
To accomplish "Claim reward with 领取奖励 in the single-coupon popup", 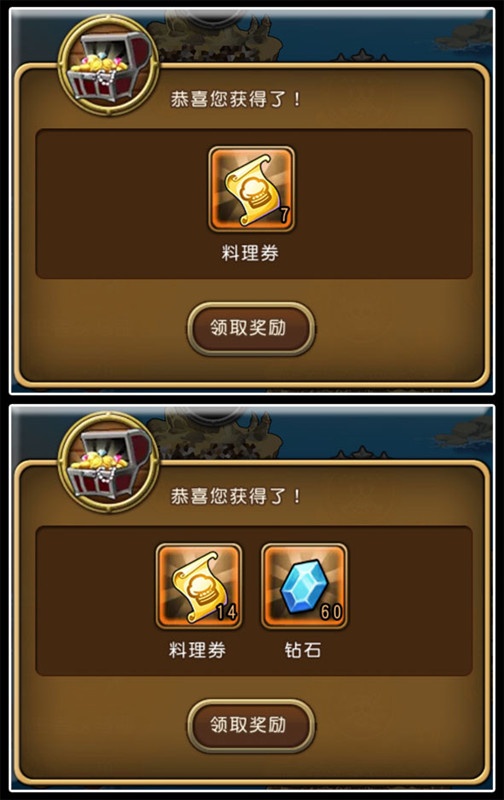I will pyautogui.click(x=251, y=328).
